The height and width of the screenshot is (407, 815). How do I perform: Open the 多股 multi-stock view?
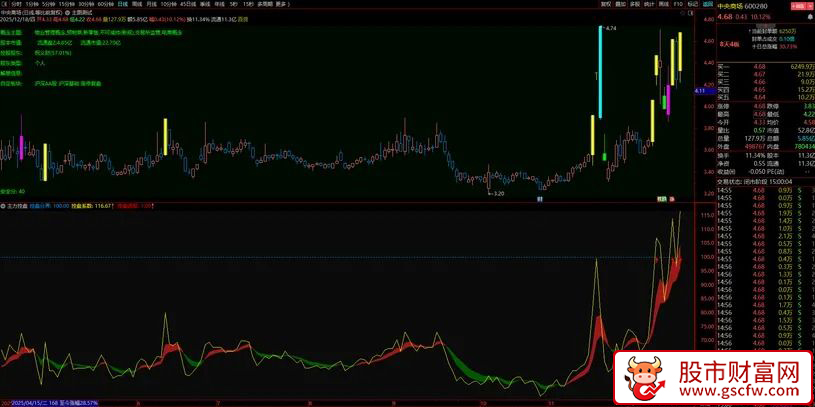[635, 4]
